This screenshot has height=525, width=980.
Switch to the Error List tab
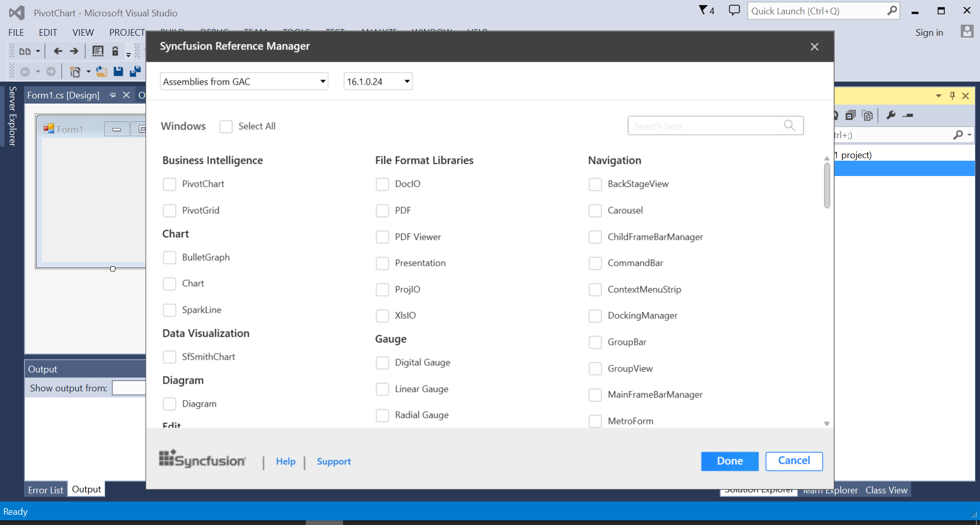[x=45, y=490]
